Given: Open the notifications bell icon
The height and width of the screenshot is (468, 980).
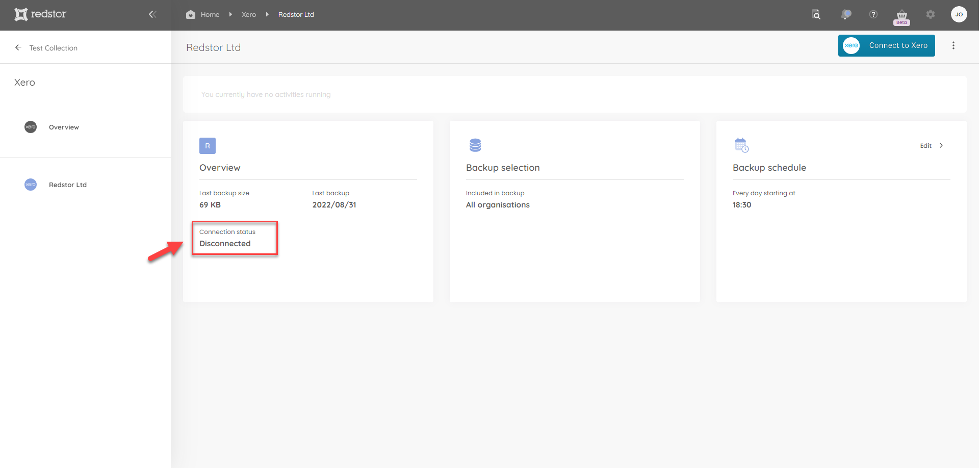Looking at the screenshot, I should pyautogui.click(x=846, y=14).
